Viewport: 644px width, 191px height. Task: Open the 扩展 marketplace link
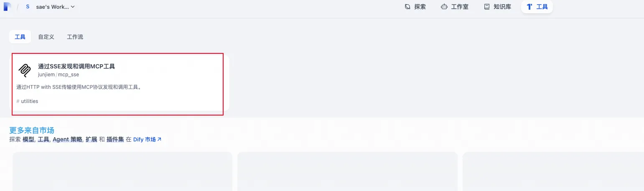[92, 139]
